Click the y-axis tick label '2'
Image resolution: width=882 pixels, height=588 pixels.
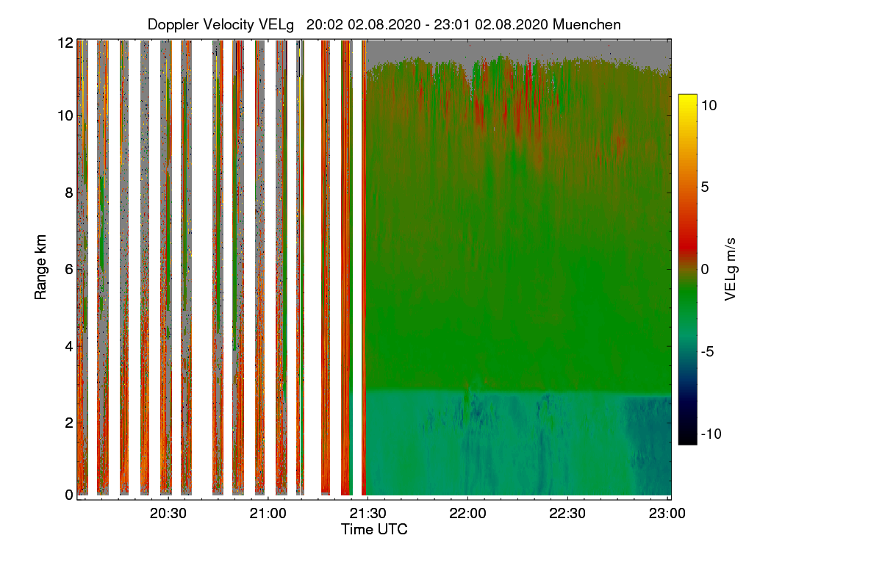point(69,422)
